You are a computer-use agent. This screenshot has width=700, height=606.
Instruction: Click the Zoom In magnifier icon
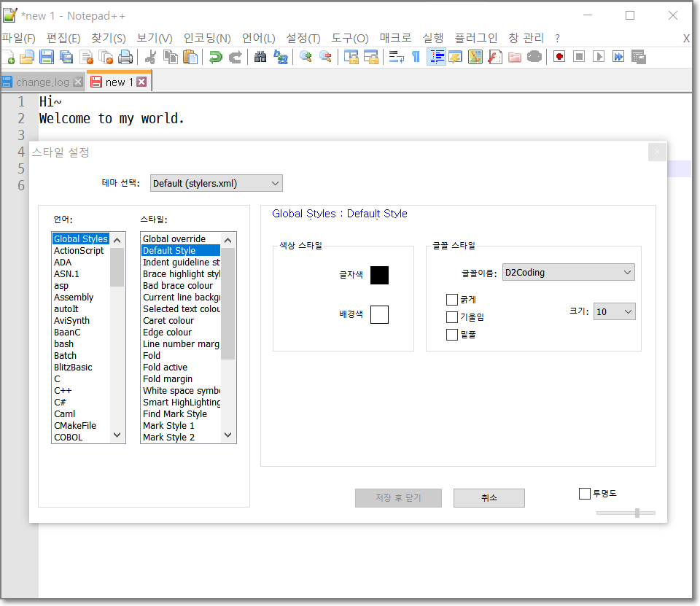306,57
